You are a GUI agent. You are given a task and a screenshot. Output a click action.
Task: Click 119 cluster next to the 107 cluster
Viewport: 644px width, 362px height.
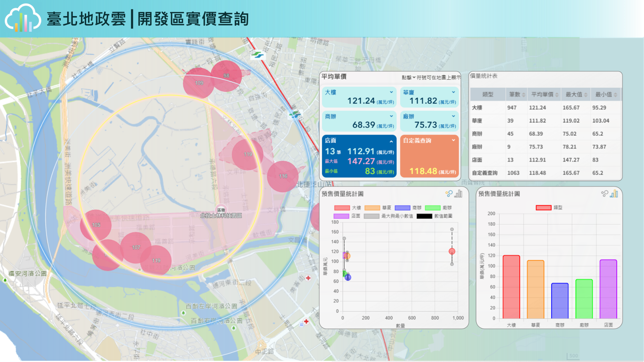pos(156,260)
